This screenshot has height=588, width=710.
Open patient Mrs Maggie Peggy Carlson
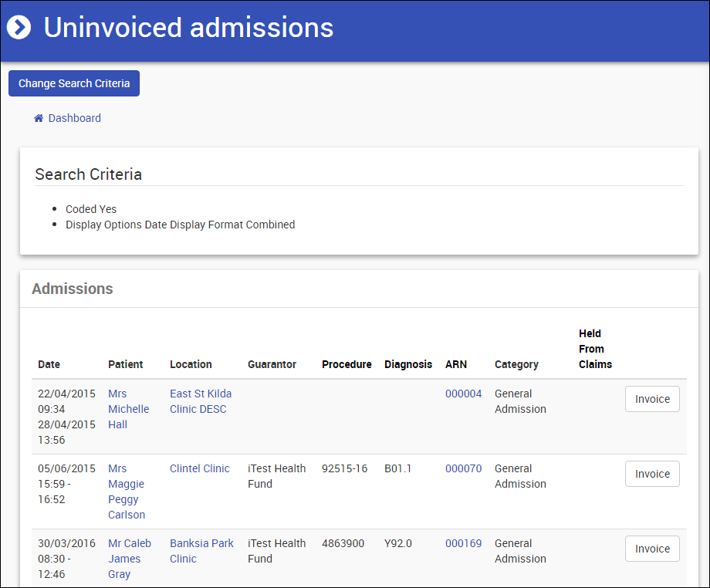pyautogui.click(x=126, y=492)
